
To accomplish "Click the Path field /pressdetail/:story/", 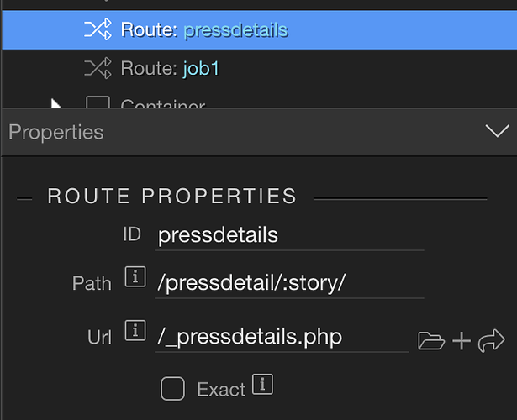I will 289,283.
